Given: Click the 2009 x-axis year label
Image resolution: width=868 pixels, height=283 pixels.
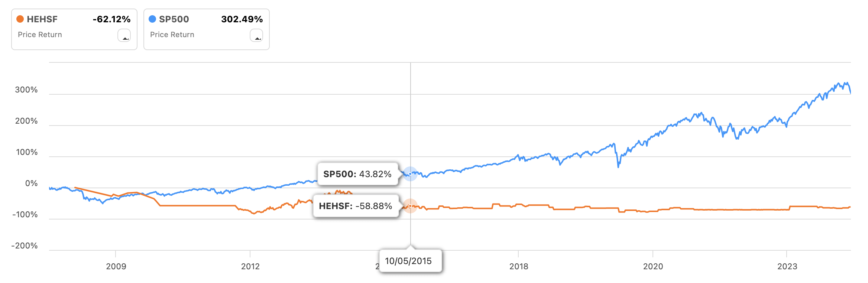Looking at the screenshot, I should pyautogui.click(x=116, y=266).
